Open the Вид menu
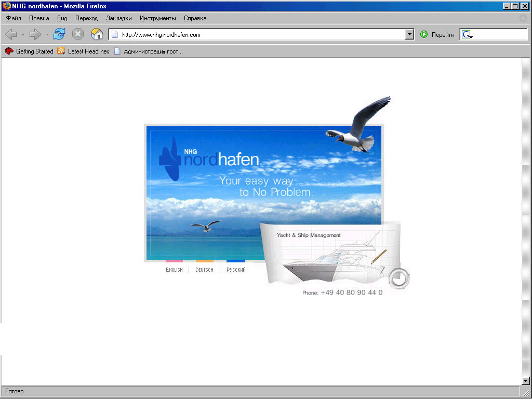 click(62, 18)
